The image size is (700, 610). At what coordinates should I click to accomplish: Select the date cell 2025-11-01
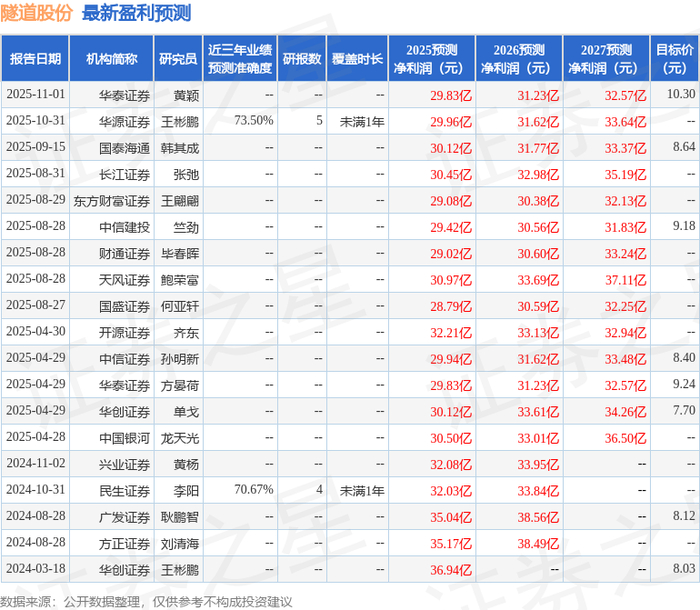click(x=36, y=94)
